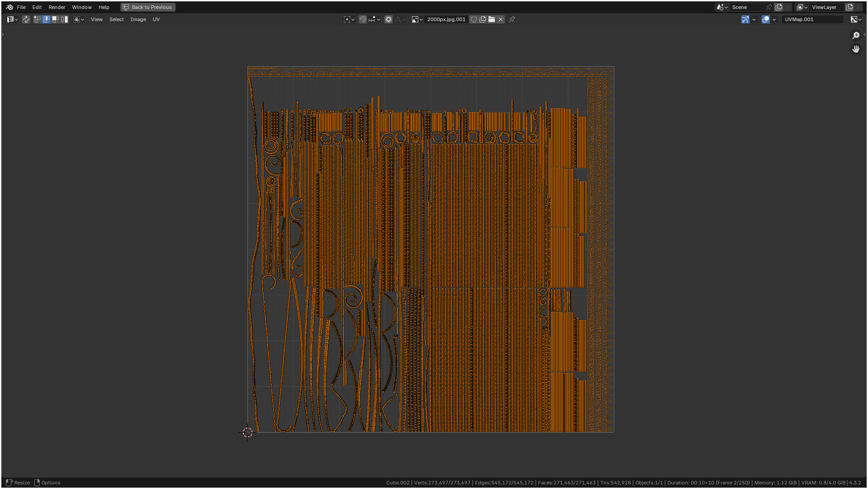Screen dimensions: 868x489
Task: Click the zoom view icon
Action: coord(855,36)
